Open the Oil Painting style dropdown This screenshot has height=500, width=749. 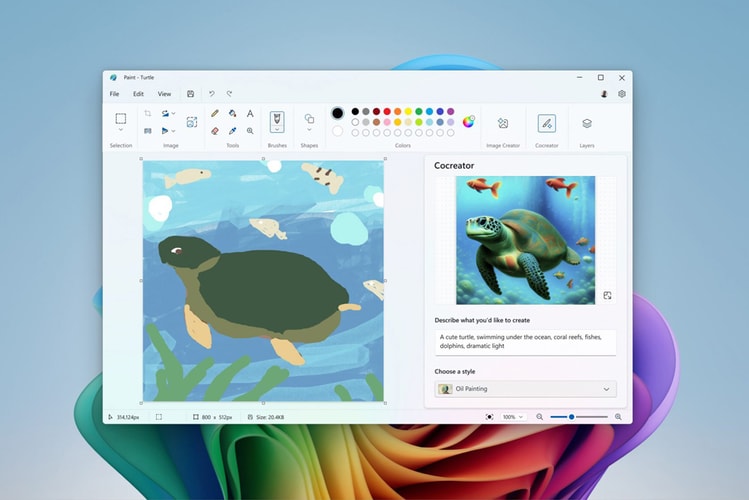pyautogui.click(x=525, y=389)
